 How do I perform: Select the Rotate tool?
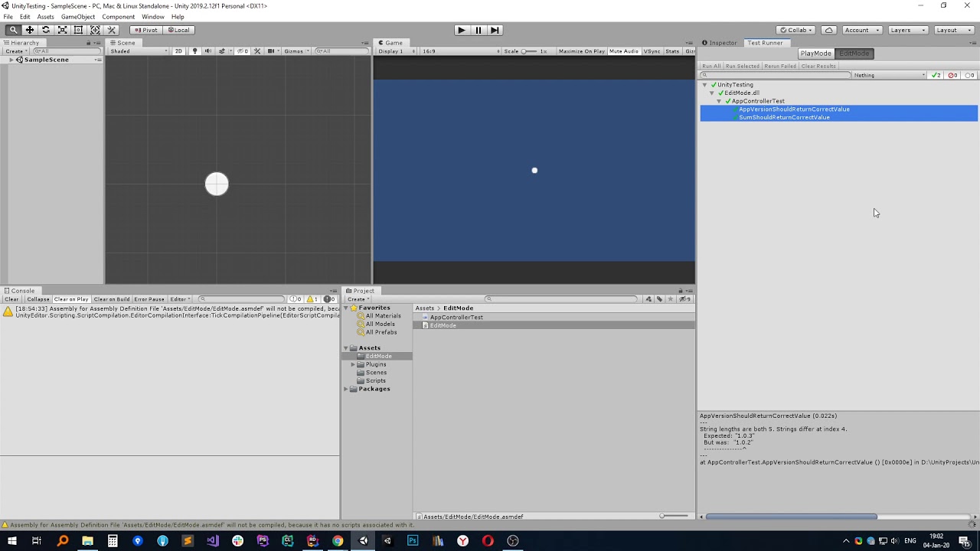(46, 30)
